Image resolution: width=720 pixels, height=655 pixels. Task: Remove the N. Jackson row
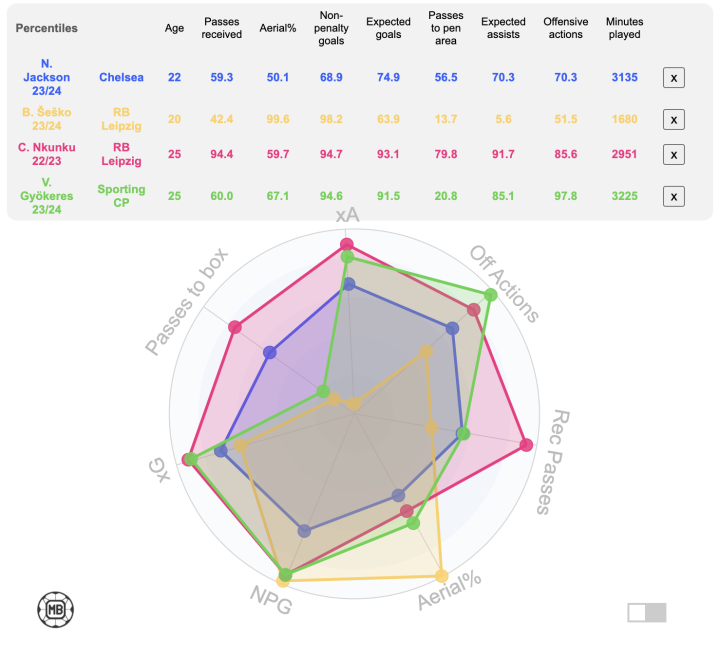point(674,78)
